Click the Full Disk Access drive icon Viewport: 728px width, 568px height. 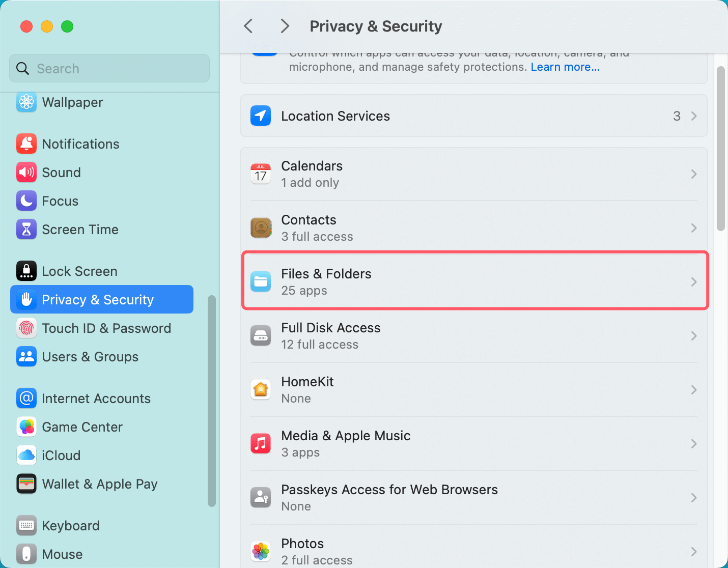coord(261,335)
